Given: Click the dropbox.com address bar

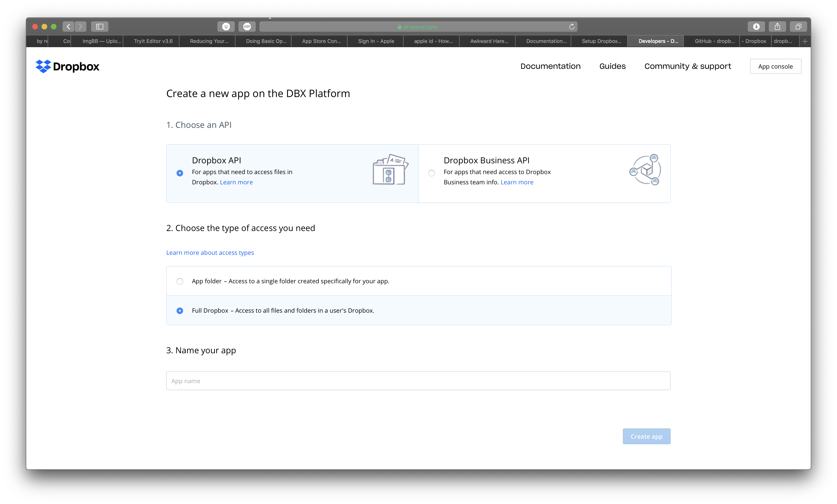Looking at the screenshot, I should (418, 26).
